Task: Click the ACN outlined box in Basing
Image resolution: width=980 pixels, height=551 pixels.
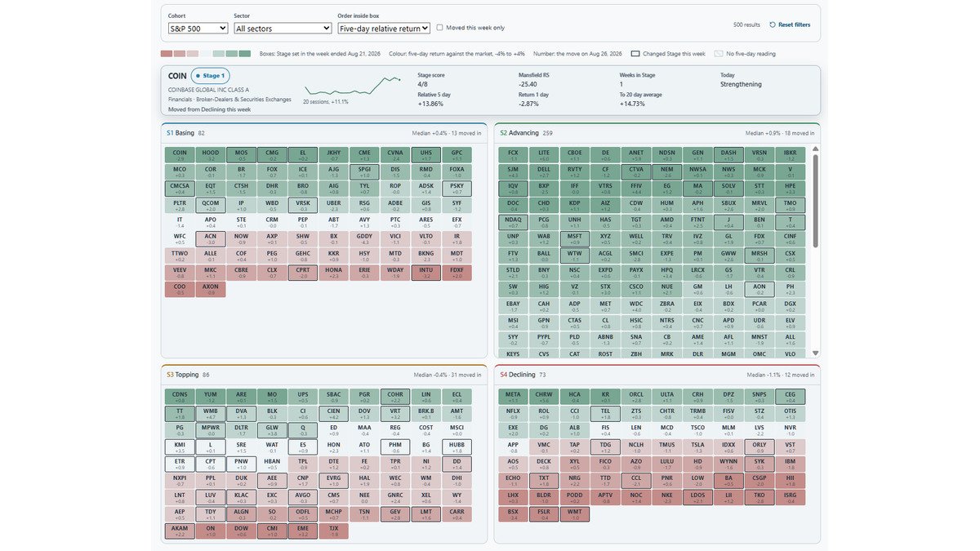Action: coord(211,238)
